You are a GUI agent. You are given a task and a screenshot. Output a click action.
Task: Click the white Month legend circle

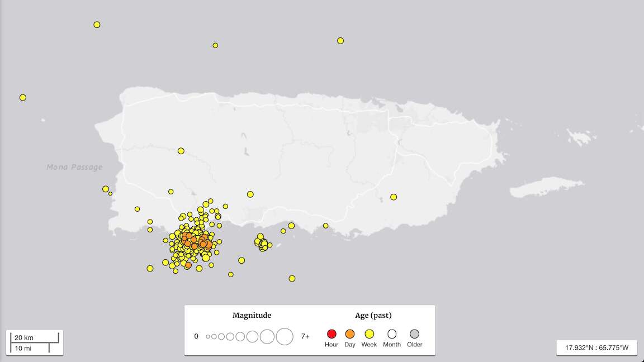tap(392, 334)
